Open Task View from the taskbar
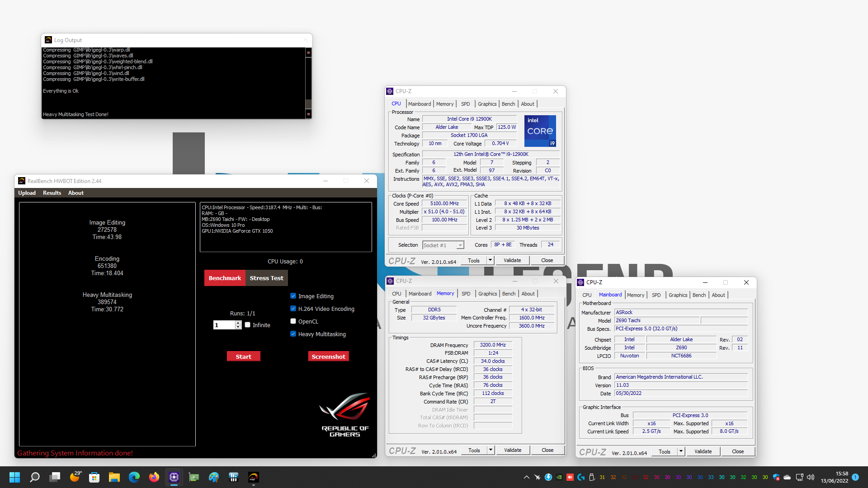The height and width of the screenshot is (488, 868). click(x=55, y=477)
